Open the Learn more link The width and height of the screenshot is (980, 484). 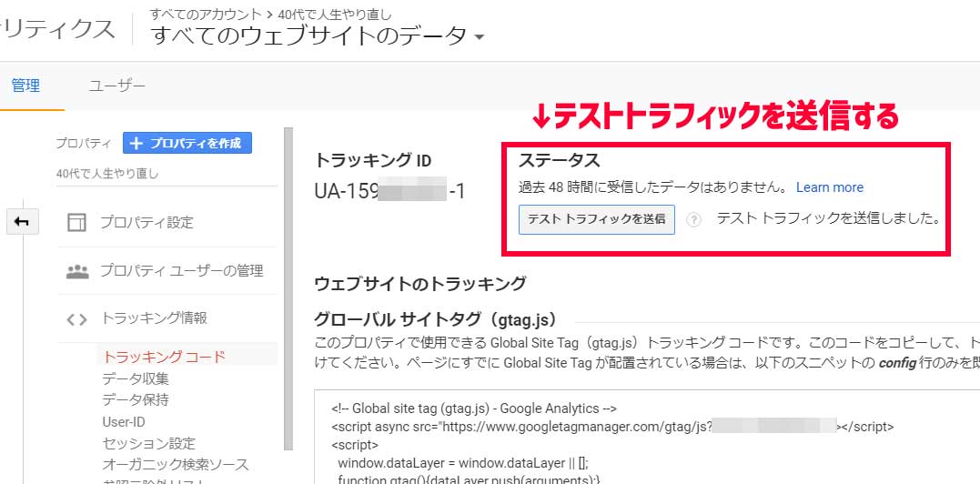[x=829, y=187]
